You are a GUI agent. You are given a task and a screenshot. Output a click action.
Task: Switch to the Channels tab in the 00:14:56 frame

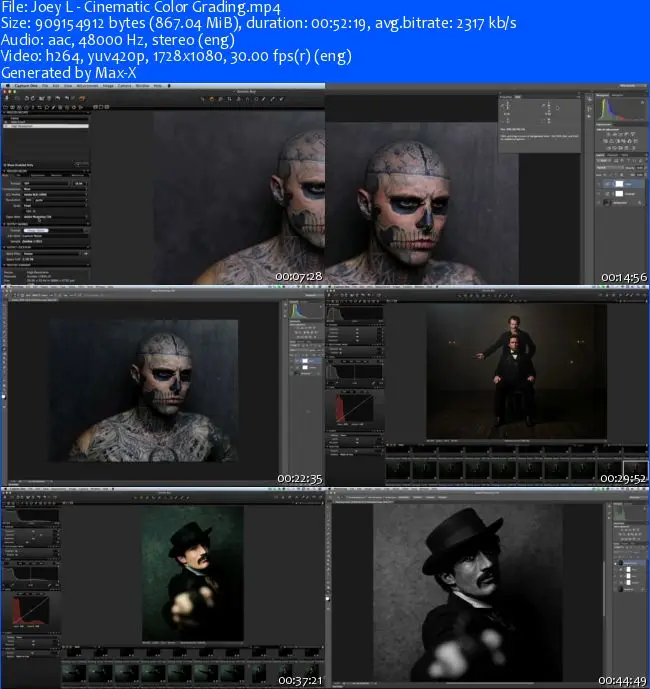612,155
